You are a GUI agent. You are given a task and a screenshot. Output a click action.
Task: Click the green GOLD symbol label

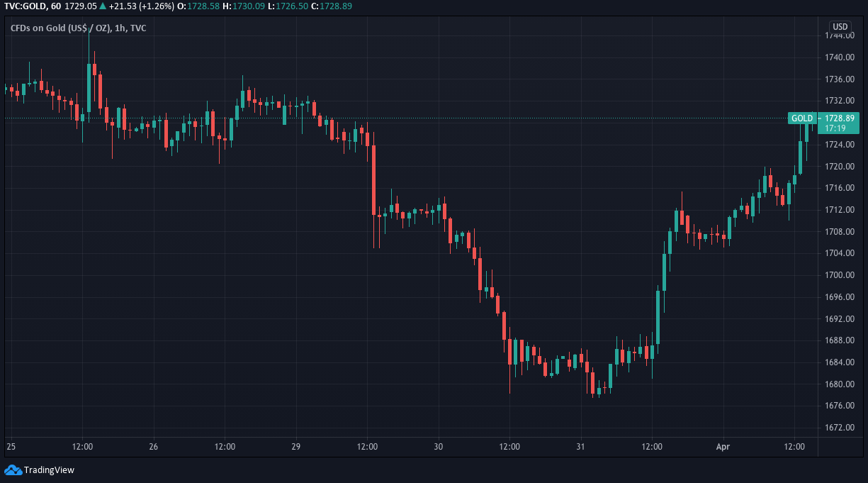(x=802, y=118)
